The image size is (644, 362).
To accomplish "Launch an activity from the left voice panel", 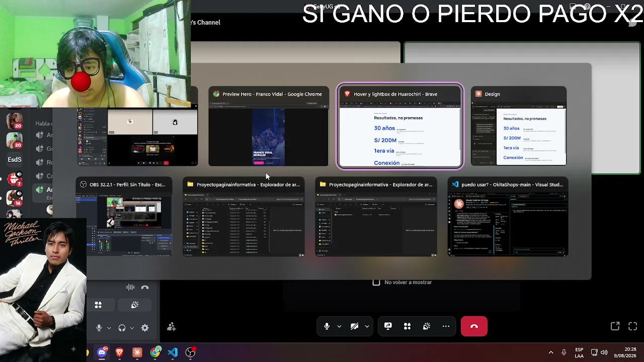I will click(99, 305).
